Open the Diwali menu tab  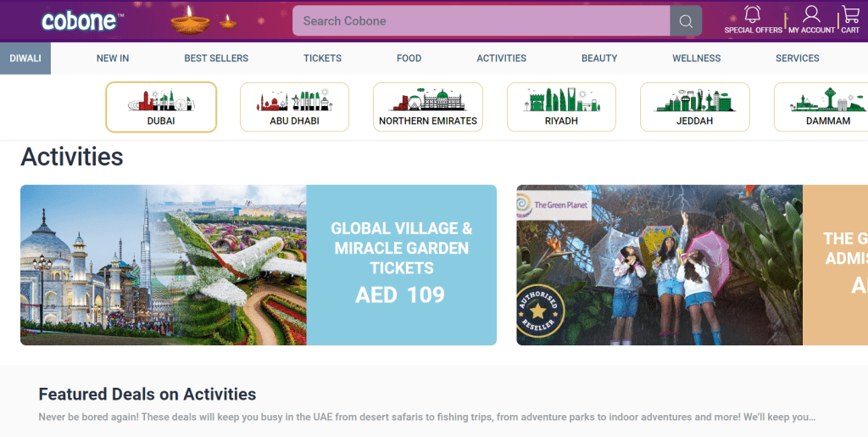(25, 59)
